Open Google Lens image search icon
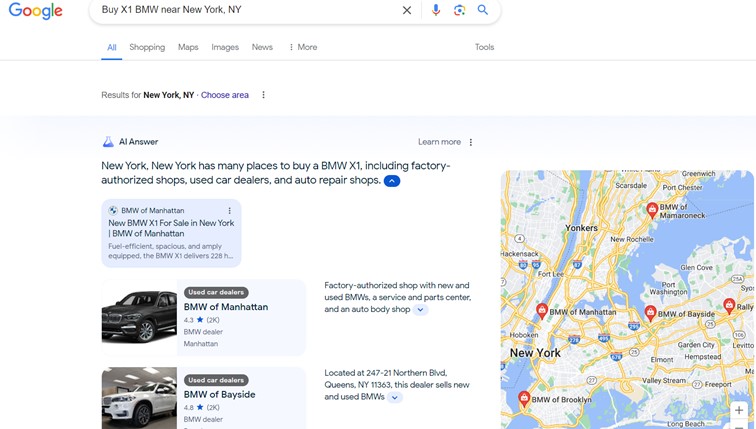This screenshot has height=429, width=756. coord(459,10)
